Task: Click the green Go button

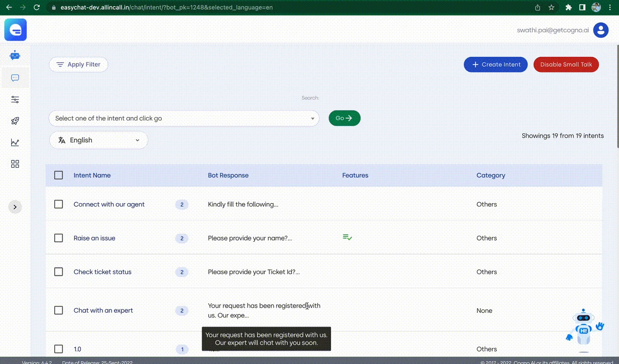Action: [x=344, y=118]
